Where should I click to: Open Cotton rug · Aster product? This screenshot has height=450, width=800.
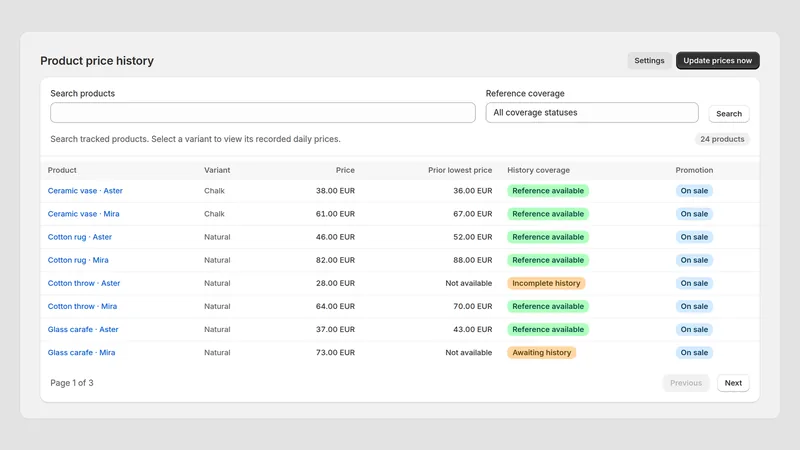(80, 237)
